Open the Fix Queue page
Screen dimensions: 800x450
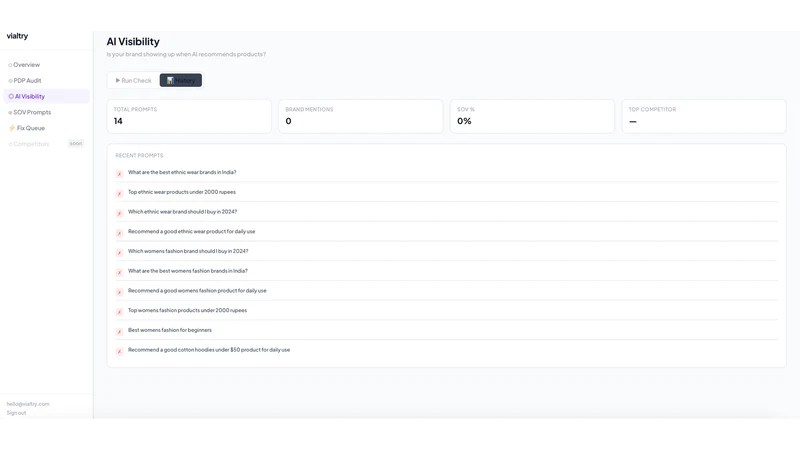pos(46,128)
